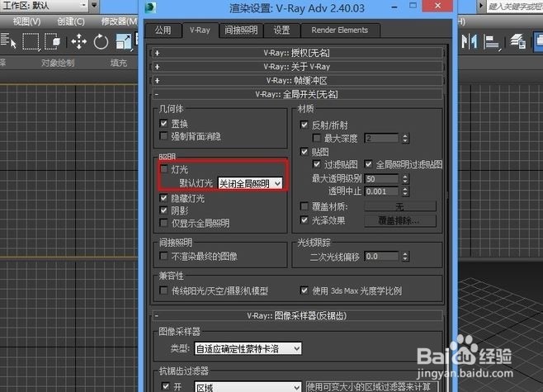
Task: Open the image sampler 类型 dropdown
Action: coord(248,348)
